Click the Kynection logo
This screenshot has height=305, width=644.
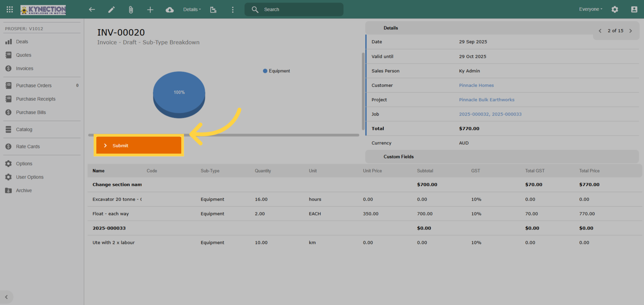(43, 10)
